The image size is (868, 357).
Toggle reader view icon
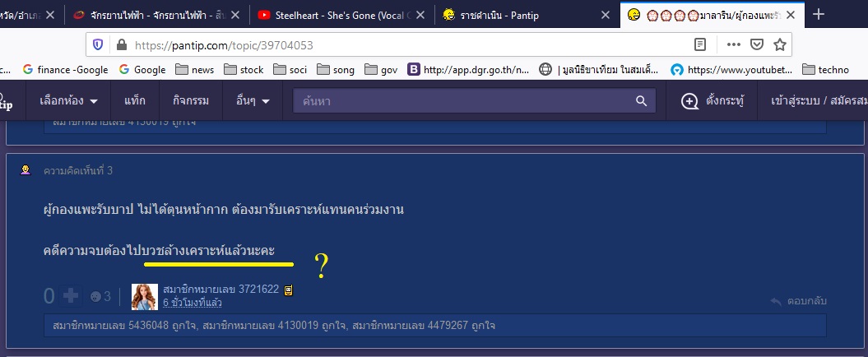tap(700, 45)
